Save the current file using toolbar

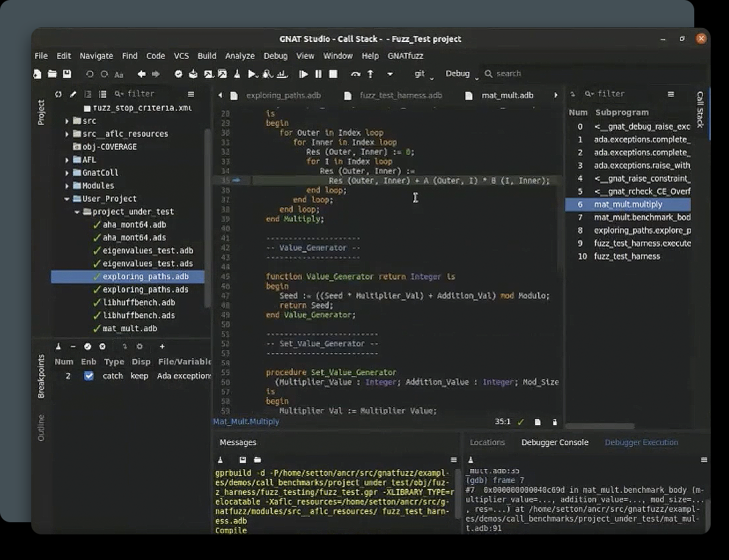67,74
